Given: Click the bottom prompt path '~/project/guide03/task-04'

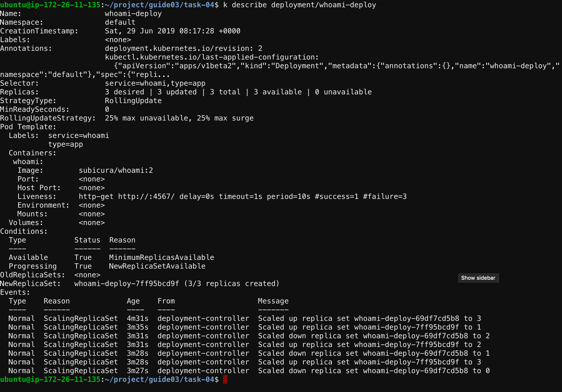Looking at the screenshot, I should pyautogui.click(x=159, y=379).
